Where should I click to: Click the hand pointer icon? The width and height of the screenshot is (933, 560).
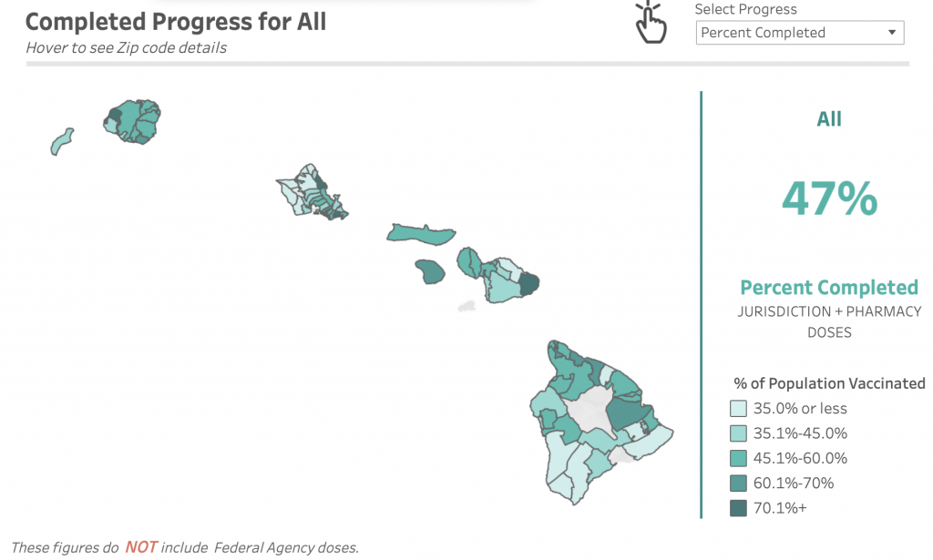[x=651, y=22]
